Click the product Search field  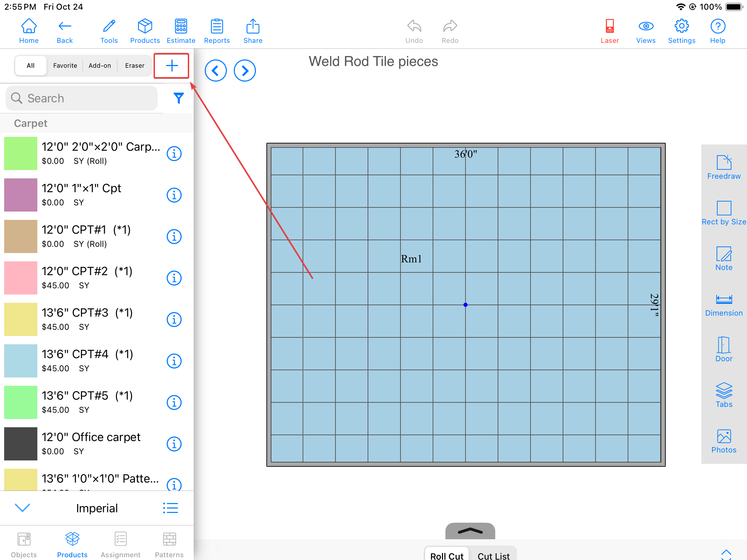click(x=82, y=98)
